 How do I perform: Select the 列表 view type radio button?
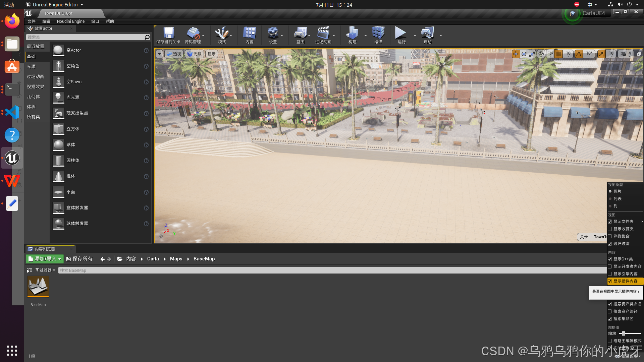610,199
